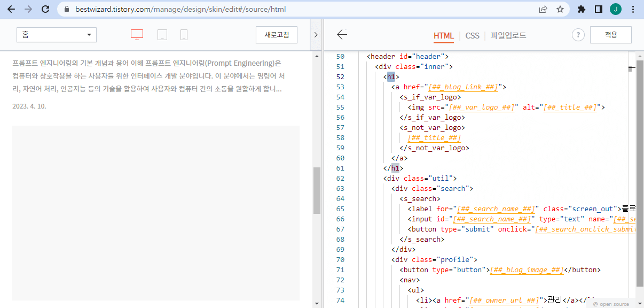Click the help question mark icon
Screen dimensions: 644x308
coord(578,35)
